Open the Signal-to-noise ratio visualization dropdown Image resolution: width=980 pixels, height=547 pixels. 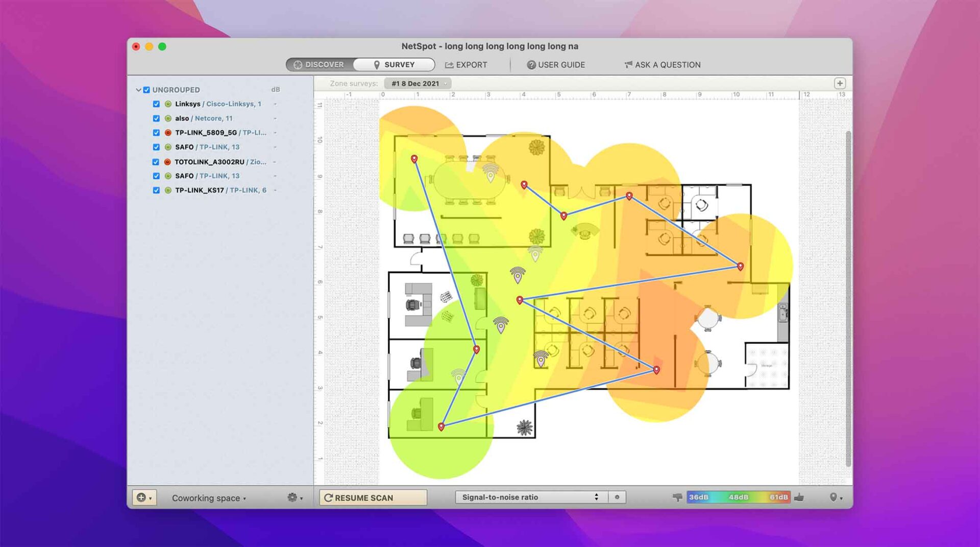click(531, 496)
